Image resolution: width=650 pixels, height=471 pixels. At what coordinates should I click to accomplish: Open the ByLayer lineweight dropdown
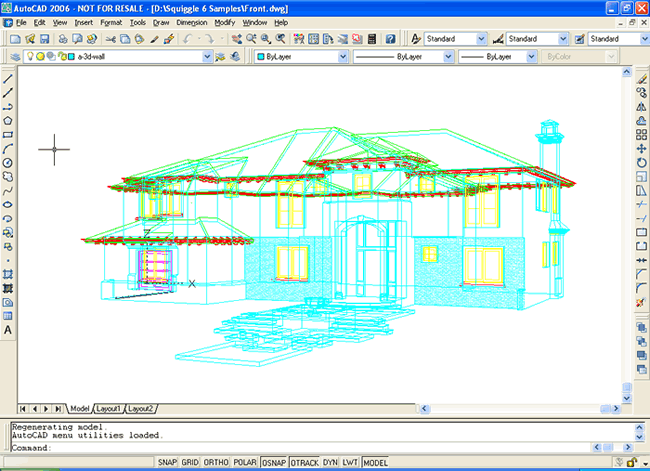(531, 57)
